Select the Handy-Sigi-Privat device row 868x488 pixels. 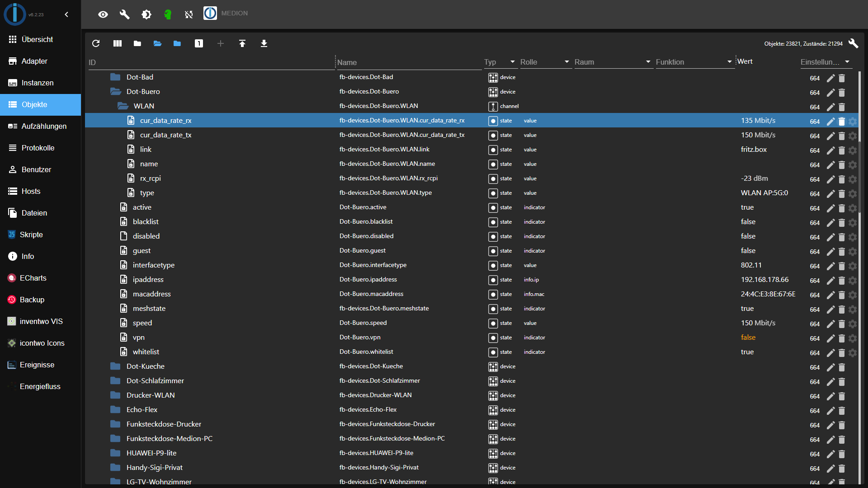[x=472, y=467]
